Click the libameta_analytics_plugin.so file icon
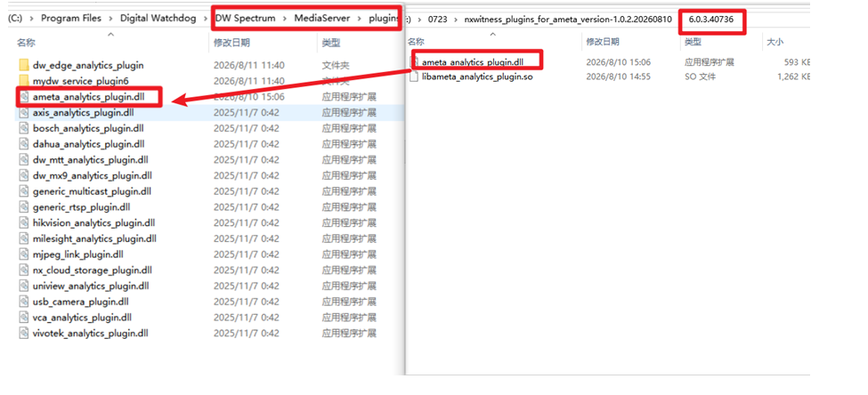Viewport: 868px width, 395px height. 414,77
